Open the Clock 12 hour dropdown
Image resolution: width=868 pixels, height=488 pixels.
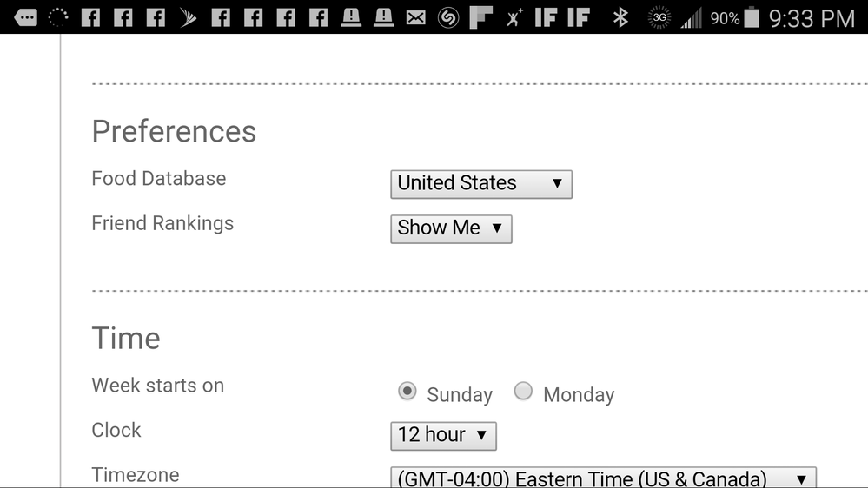443,436
